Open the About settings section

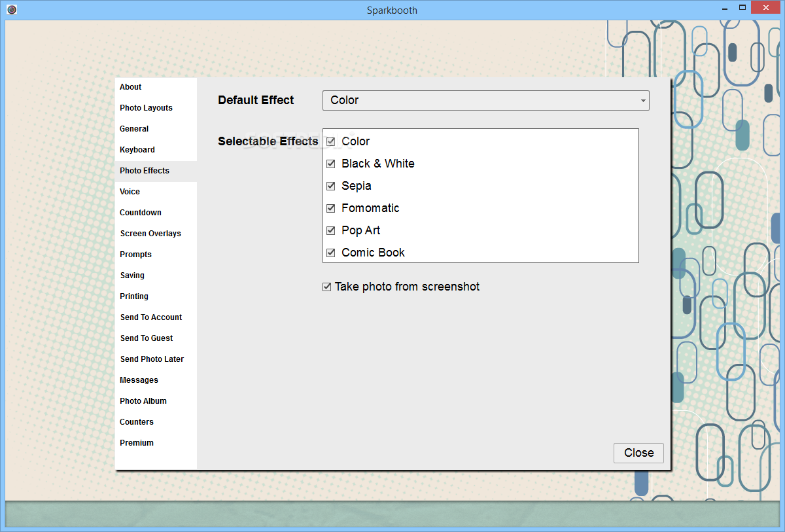[156, 87]
